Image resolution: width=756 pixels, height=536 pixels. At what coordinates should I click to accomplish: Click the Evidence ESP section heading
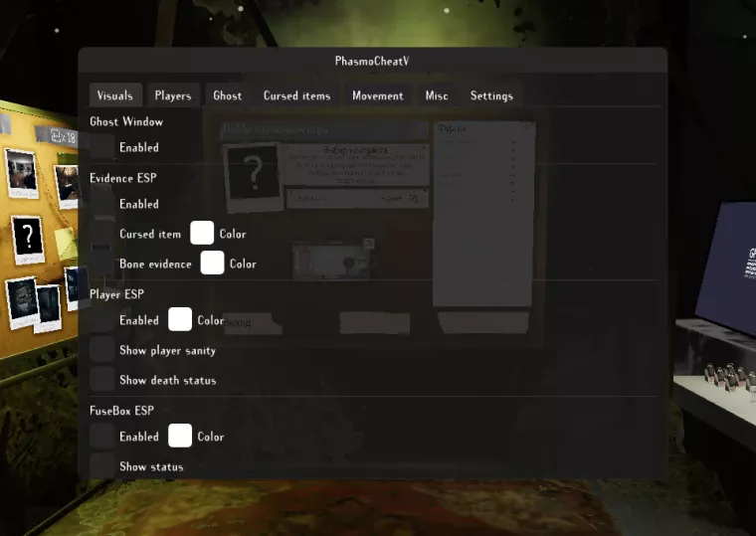123,178
